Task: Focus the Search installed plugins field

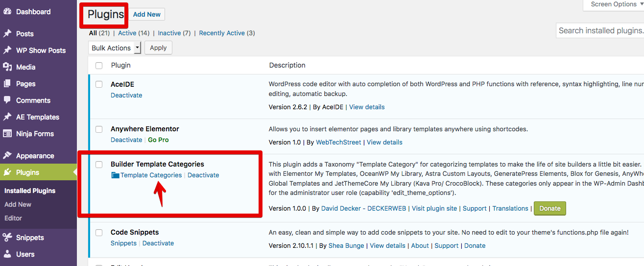Action: click(x=600, y=30)
